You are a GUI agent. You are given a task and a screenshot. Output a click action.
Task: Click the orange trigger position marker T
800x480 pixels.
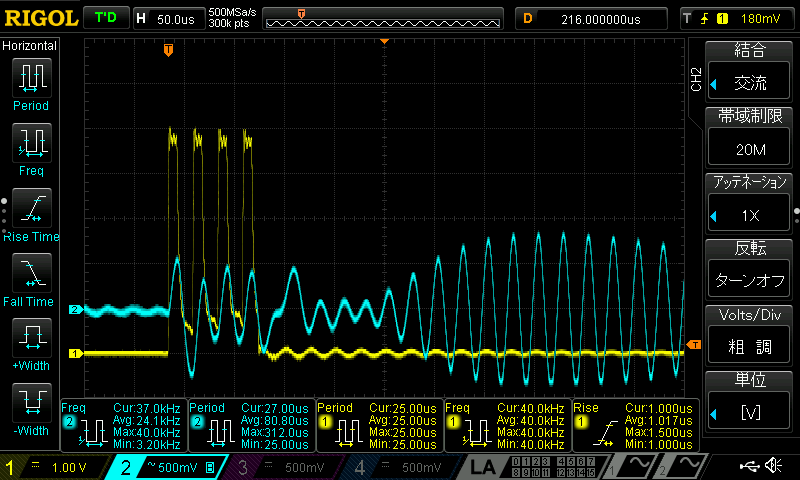(168, 49)
